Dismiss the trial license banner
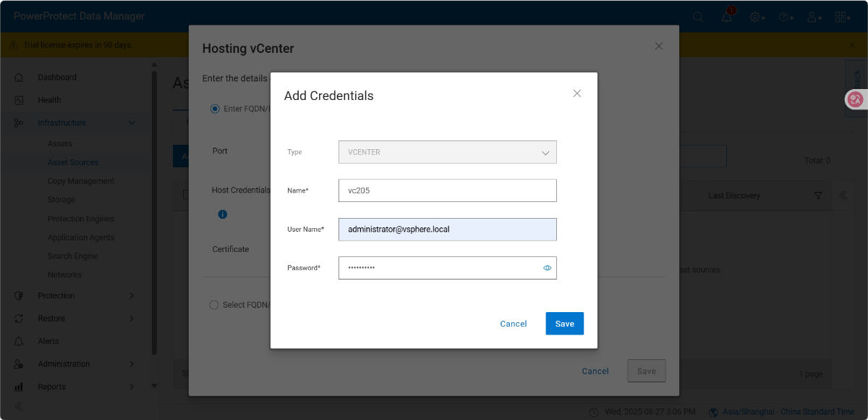 pos(851,45)
